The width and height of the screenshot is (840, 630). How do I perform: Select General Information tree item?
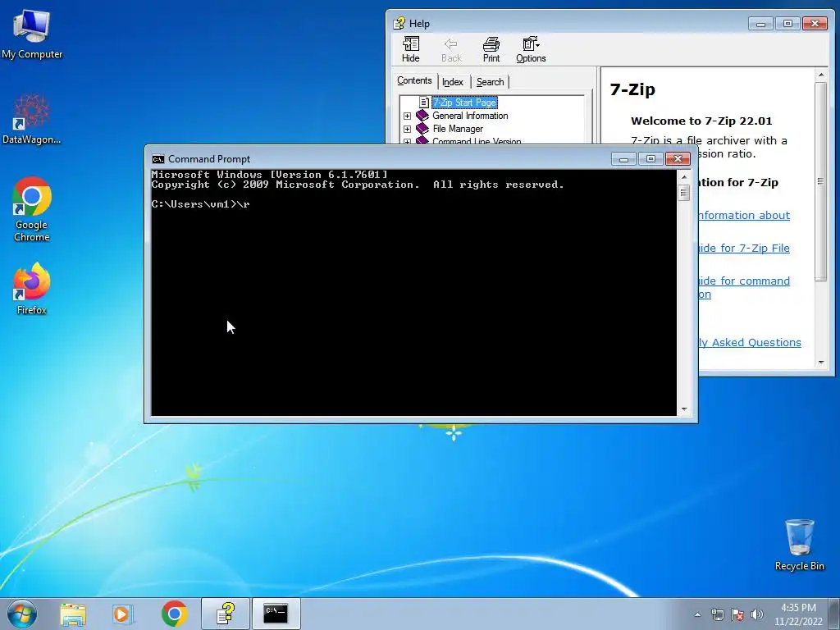click(470, 116)
